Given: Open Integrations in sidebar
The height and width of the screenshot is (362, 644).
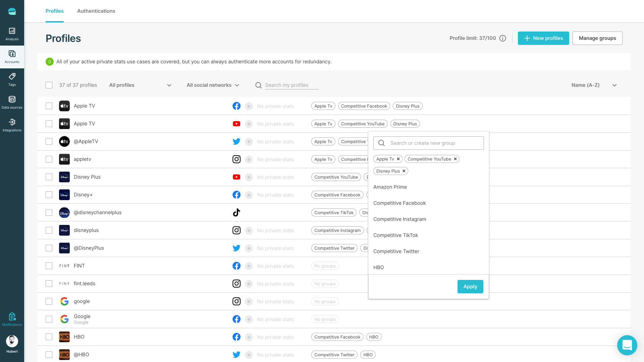Looking at the screenshot, I should (12, 125).
